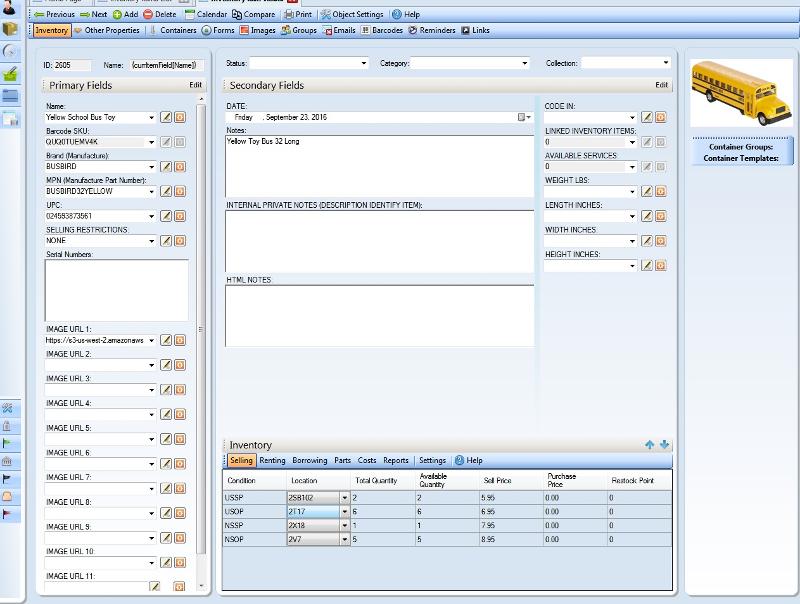Click the Add button in the toolbar

point(125,15)
